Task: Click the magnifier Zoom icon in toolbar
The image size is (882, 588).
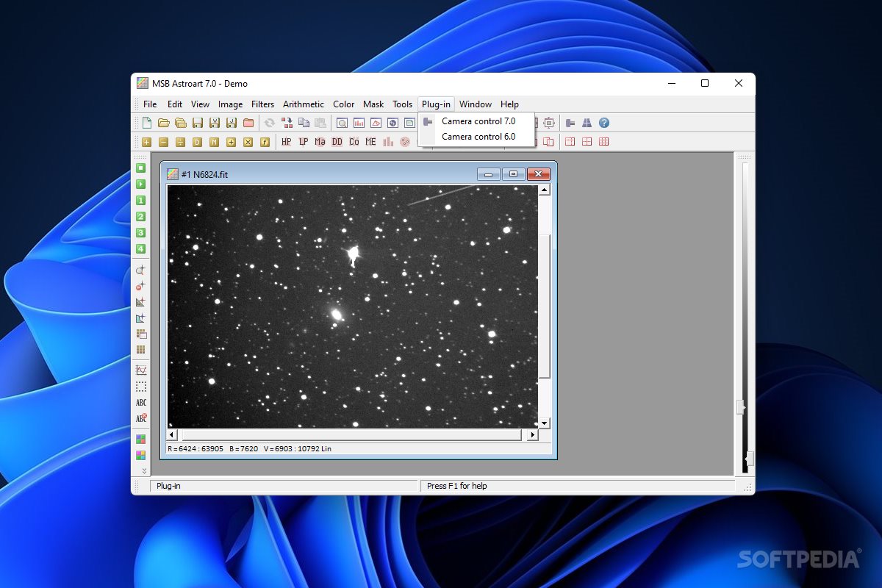Action: (342, 123)
